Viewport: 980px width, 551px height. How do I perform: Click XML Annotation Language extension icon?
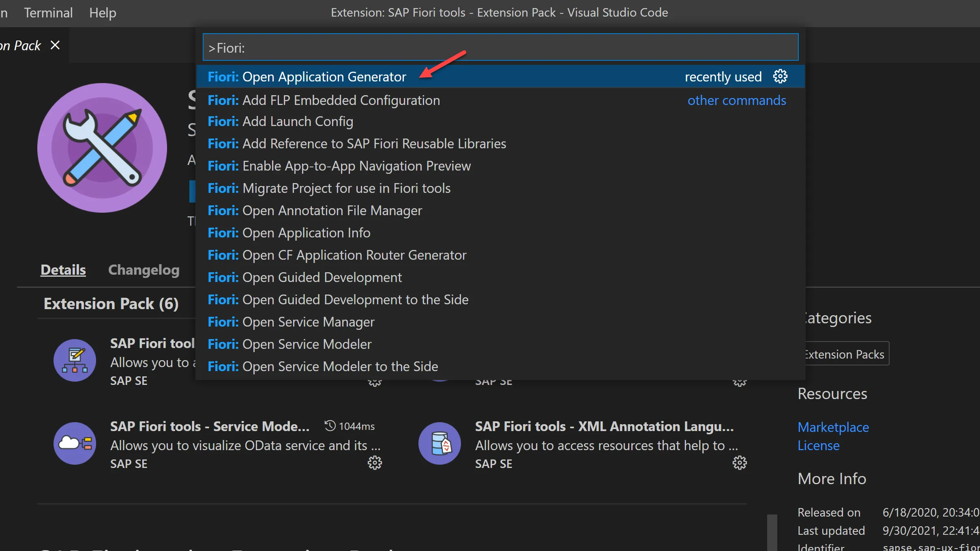[440, 443]
